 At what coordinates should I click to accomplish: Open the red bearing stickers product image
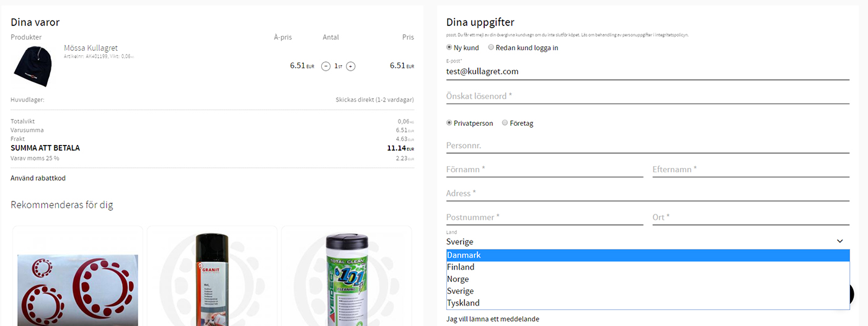point(77,290)
